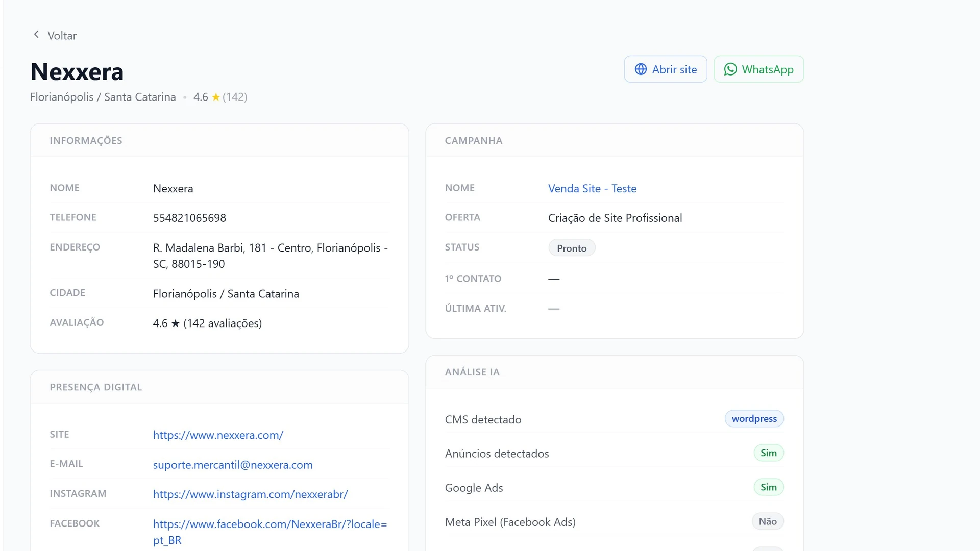The image size is (980, 551).
Task: Click the OFERTA field label
Action: coord(462,217)
